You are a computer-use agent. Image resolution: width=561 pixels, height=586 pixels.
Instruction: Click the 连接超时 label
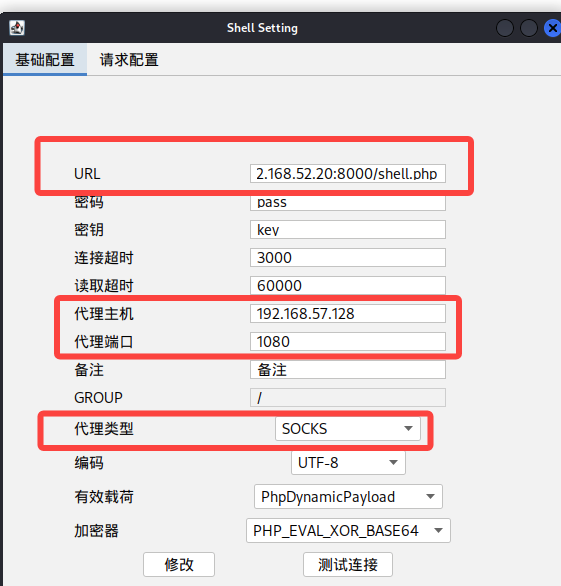coord(104,257)
